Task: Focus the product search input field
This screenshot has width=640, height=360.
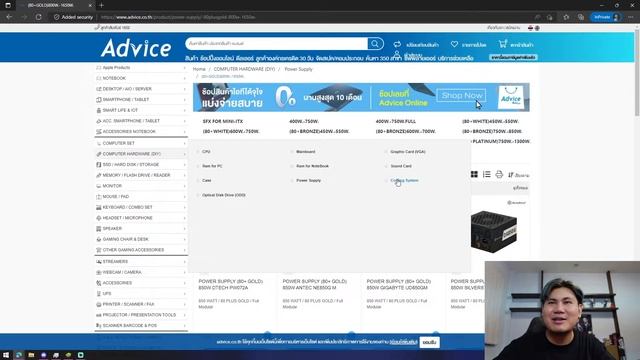Action: pyautogui.click(x=276, y=44)
